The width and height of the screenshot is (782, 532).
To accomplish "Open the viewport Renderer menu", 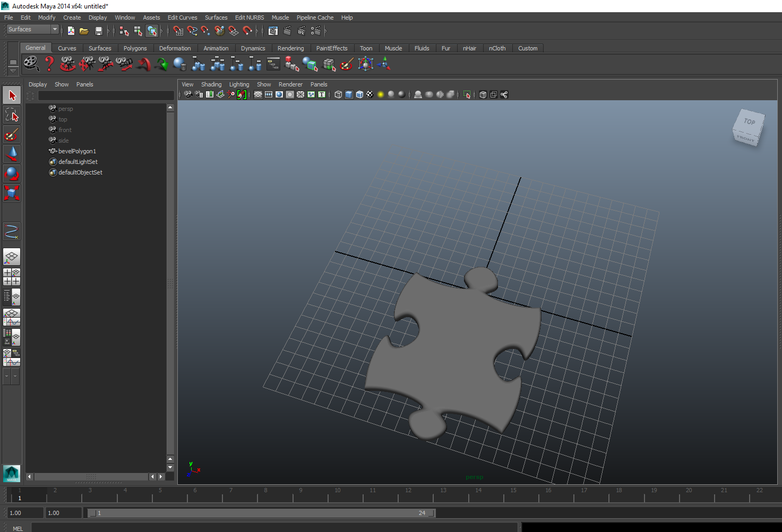I will [290, 84].
